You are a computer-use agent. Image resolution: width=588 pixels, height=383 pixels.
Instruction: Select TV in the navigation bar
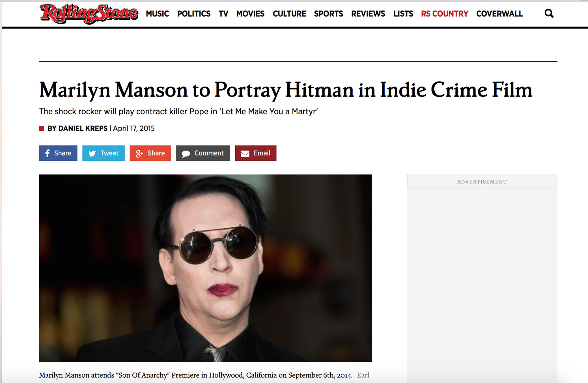tap(223, 14)
